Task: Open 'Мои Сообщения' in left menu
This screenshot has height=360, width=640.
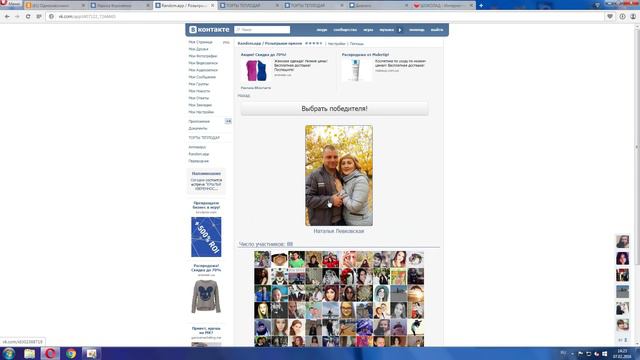Action: click(202, 77)
